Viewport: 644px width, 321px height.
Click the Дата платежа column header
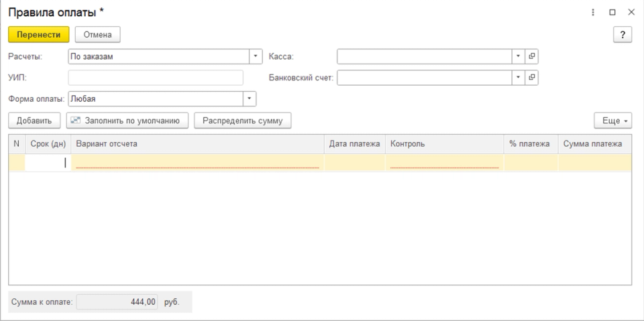(x=355, y=143)
